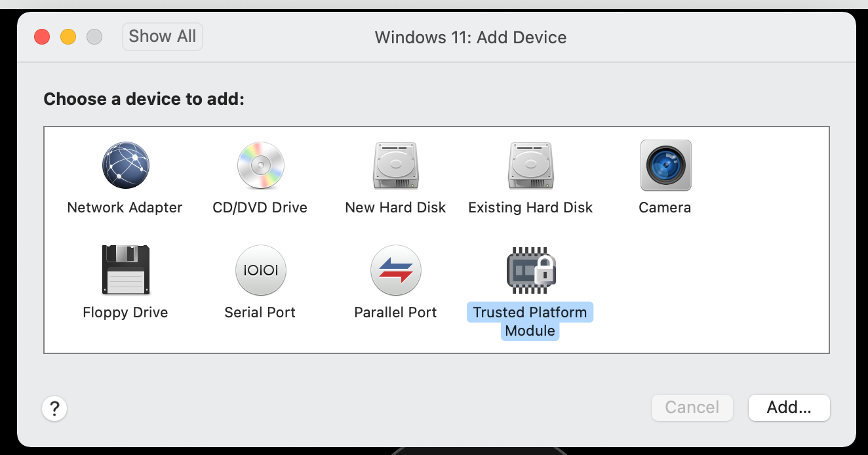Pick the Parallel Port arrows icon
Viewport: 868px width, 455px height.
[395, 270]
